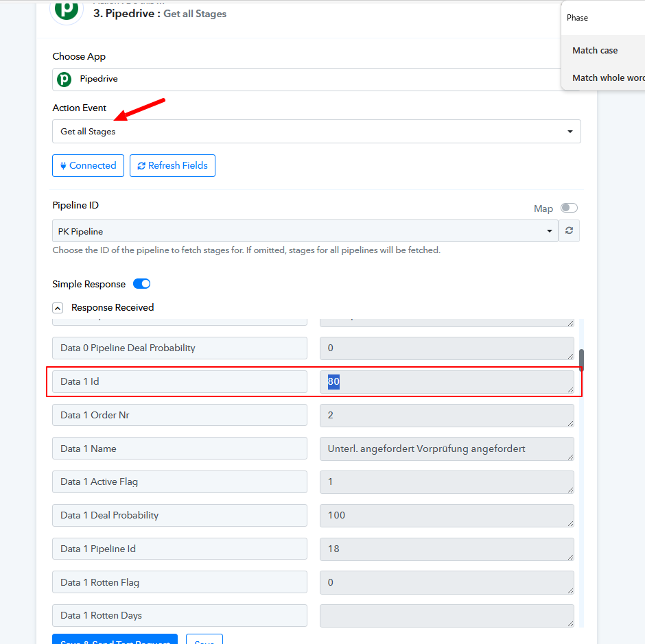The height and width of the screenshot is (644, 645).
Task: Click the Action Event label
Action: tap(80, 108)
